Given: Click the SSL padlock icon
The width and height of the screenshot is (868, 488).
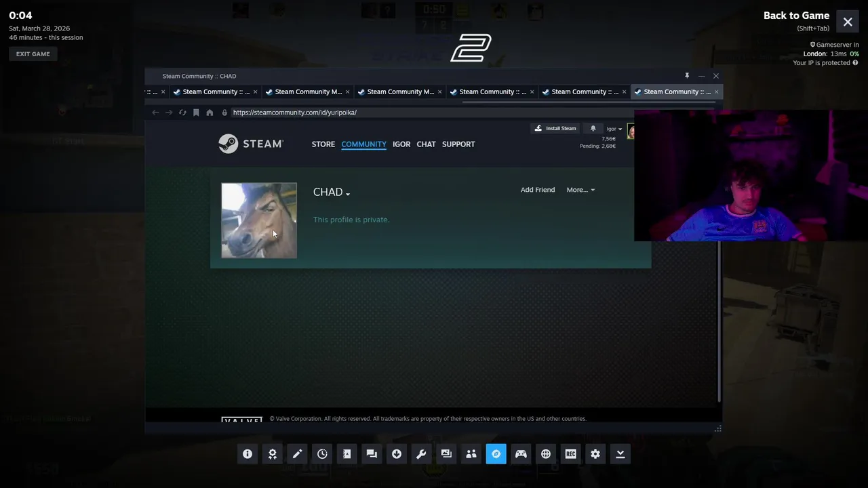Looking at the screenshot, I should 224,113.
